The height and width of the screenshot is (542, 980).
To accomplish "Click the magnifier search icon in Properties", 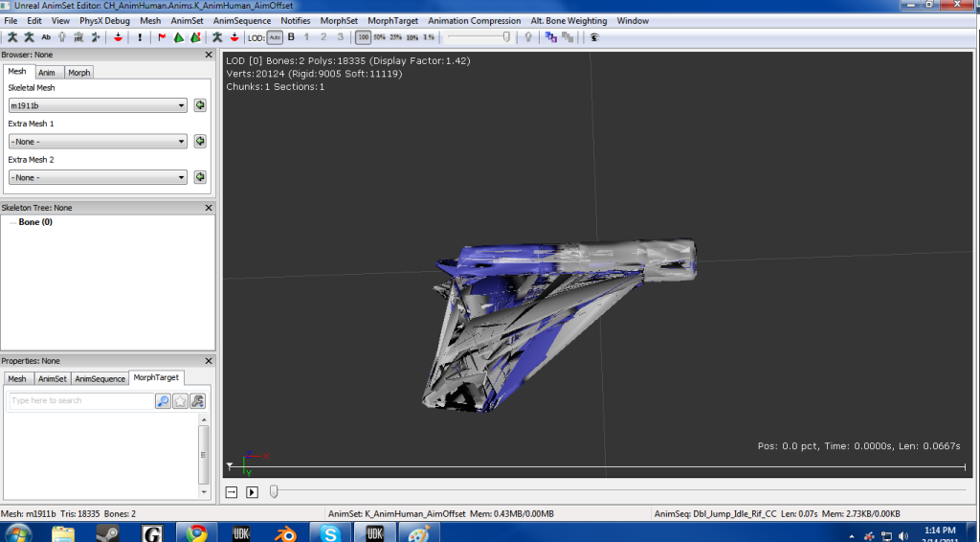I will pos(163,400).
